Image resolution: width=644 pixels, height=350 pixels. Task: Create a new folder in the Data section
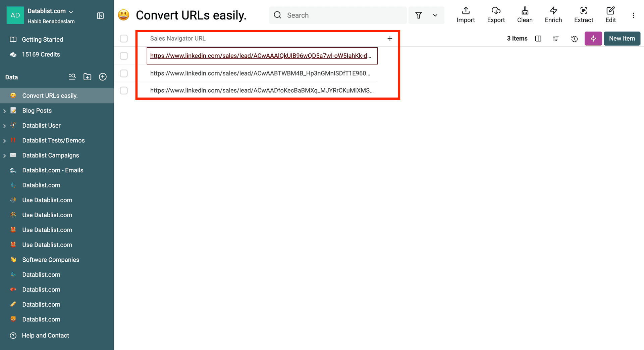[87, 77]
